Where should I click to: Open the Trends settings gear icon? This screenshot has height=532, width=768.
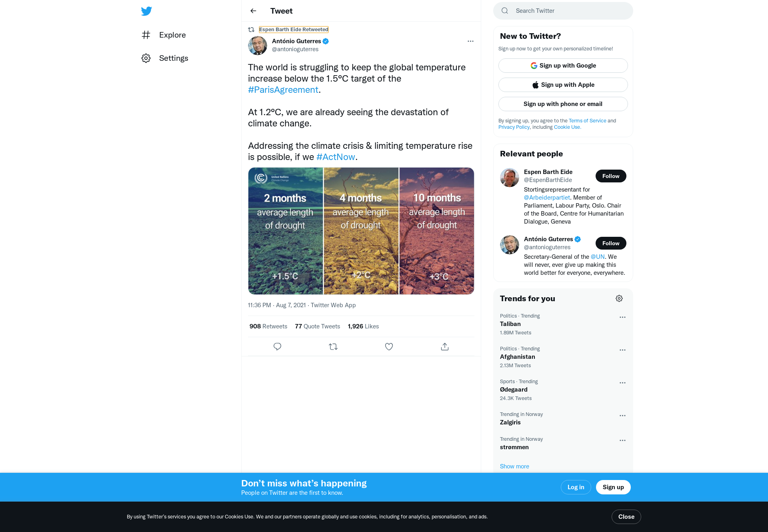[619, 298]
